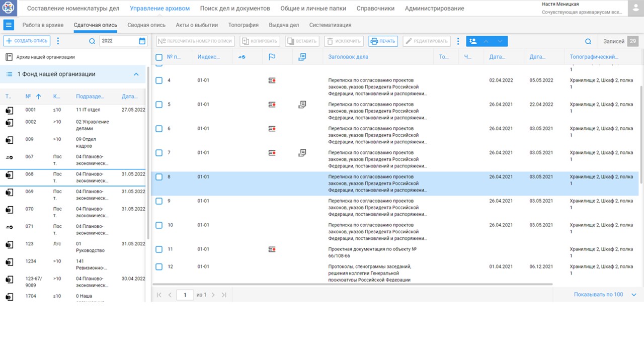Image resolution: width=644 pixels, height=362 pixels.
Task: Click the Создать опись button
Action: click(27, 41)
